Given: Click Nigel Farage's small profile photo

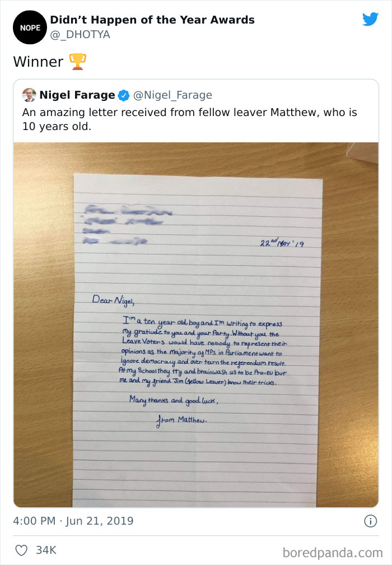Looking at the screenshot, I should click(29, 95).
